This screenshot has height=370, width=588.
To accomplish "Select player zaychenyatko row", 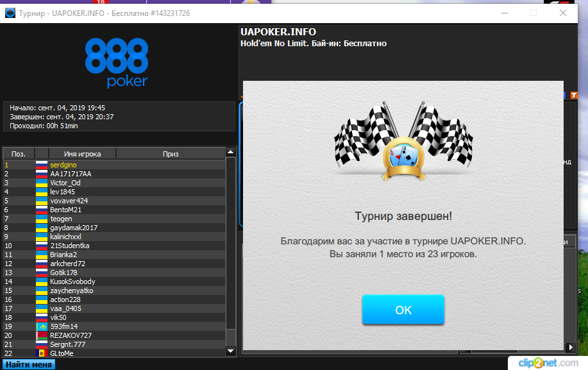I will click(114, 291).
